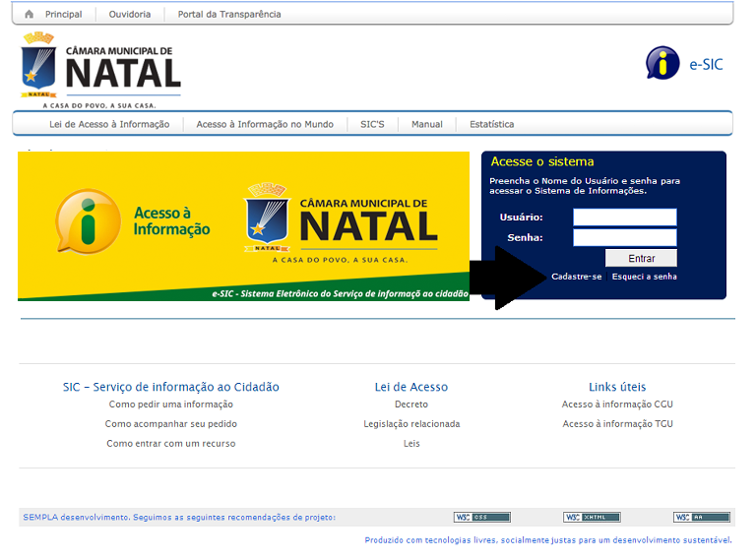Open Acesso à informação CGU link
This screenshot has width=756, height=560.
point(617,404)
